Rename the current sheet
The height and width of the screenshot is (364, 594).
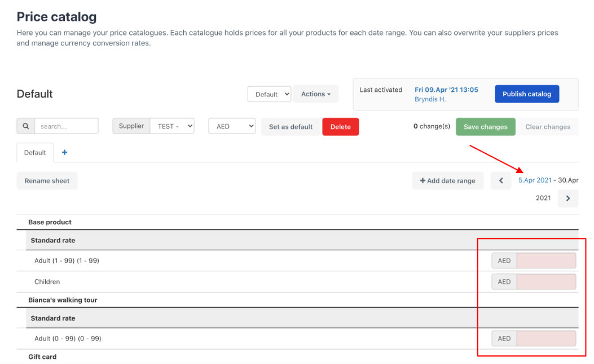pyautogui.click(x=47, y=181)
